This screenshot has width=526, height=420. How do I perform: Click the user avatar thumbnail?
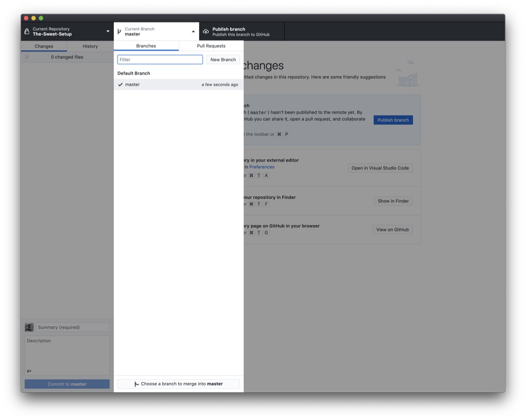click(x=29, y=327)
